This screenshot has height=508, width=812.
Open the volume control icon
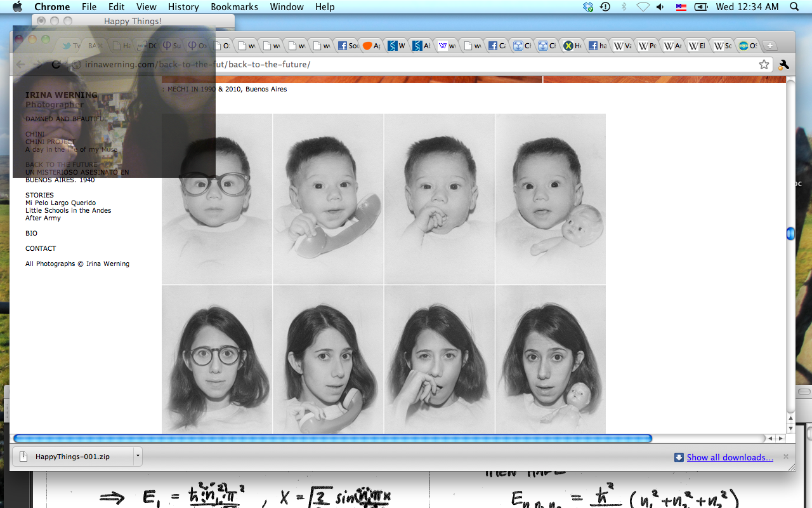pos(660,7)
